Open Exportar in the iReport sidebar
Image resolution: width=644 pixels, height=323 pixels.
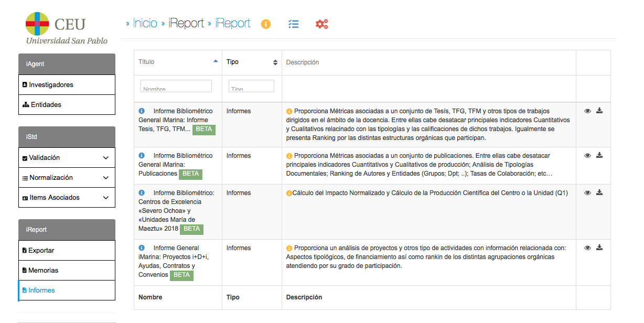click(41, 251)
